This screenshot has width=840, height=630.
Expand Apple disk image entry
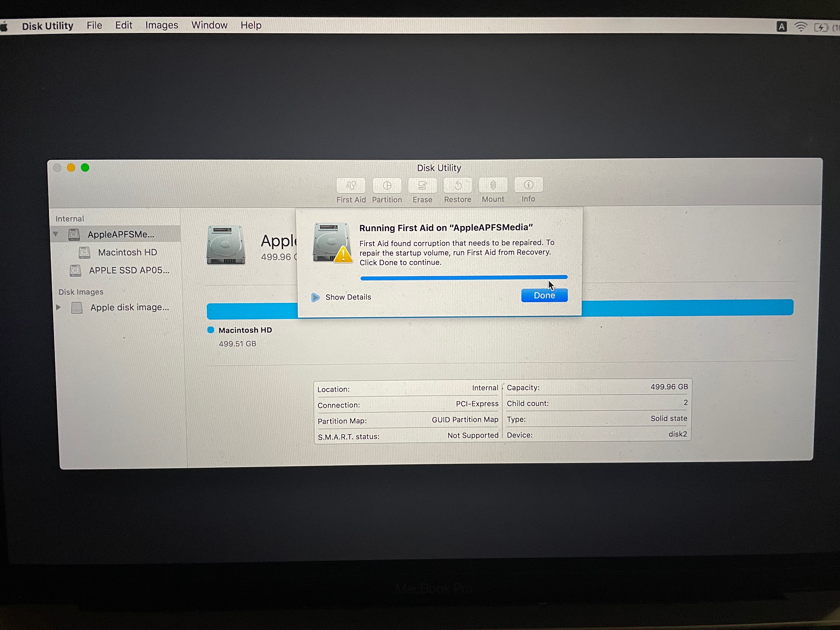point(59,307)
